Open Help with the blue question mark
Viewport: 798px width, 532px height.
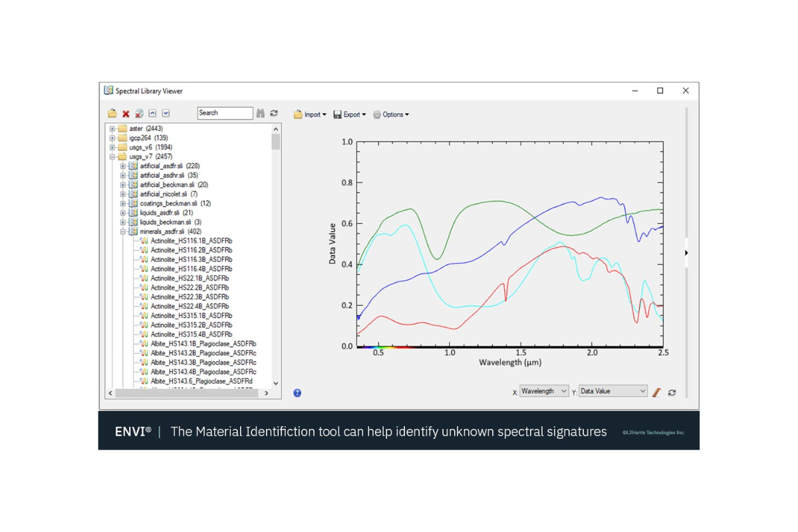[297, 393]
